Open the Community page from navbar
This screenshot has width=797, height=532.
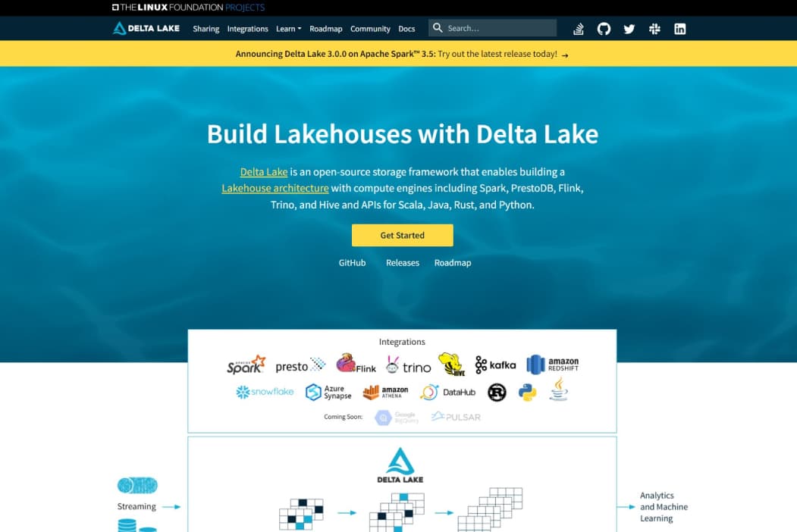coord(370,29)
